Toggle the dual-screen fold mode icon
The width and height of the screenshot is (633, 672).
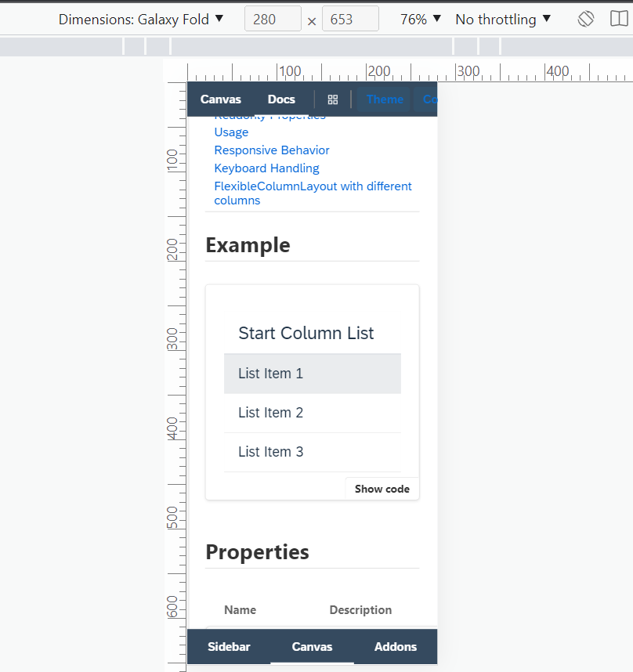point(620,18)
